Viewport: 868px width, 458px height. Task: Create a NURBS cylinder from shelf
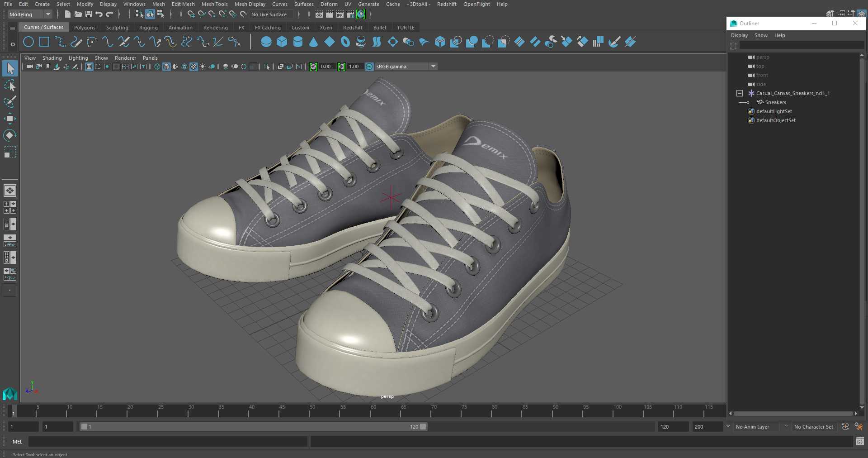[298, 42]
